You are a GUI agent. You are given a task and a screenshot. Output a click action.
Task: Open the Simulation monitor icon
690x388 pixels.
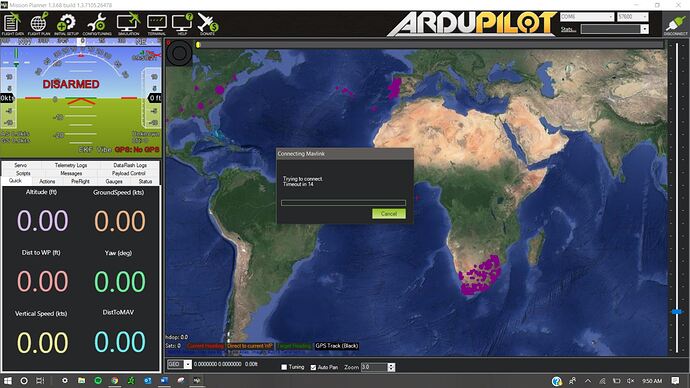click(x=128, y=24)
